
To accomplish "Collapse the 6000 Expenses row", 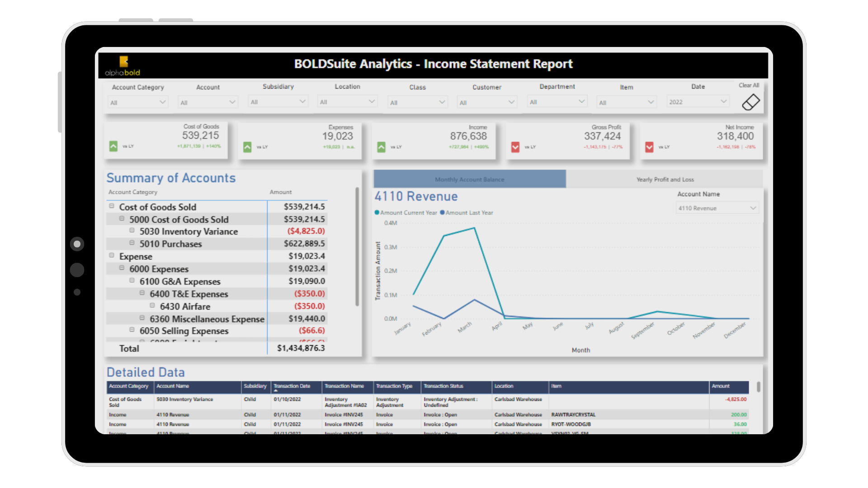I will point(122,268).
